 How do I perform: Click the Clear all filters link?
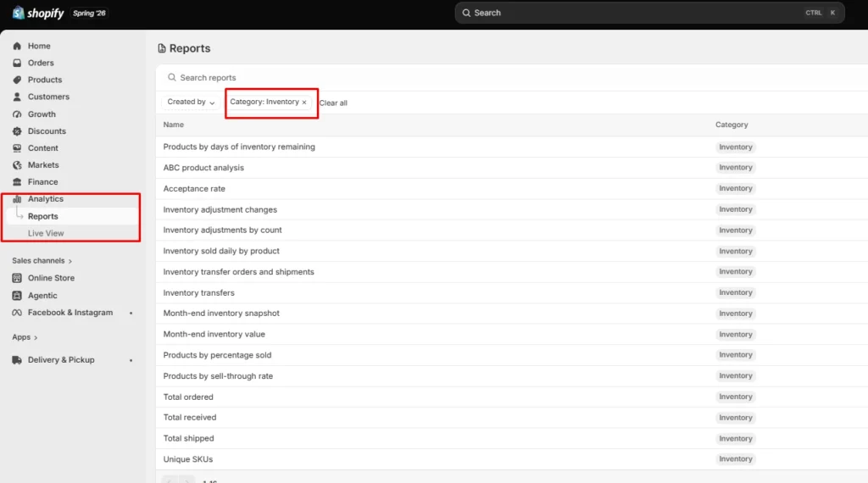(x=333, y=103)
